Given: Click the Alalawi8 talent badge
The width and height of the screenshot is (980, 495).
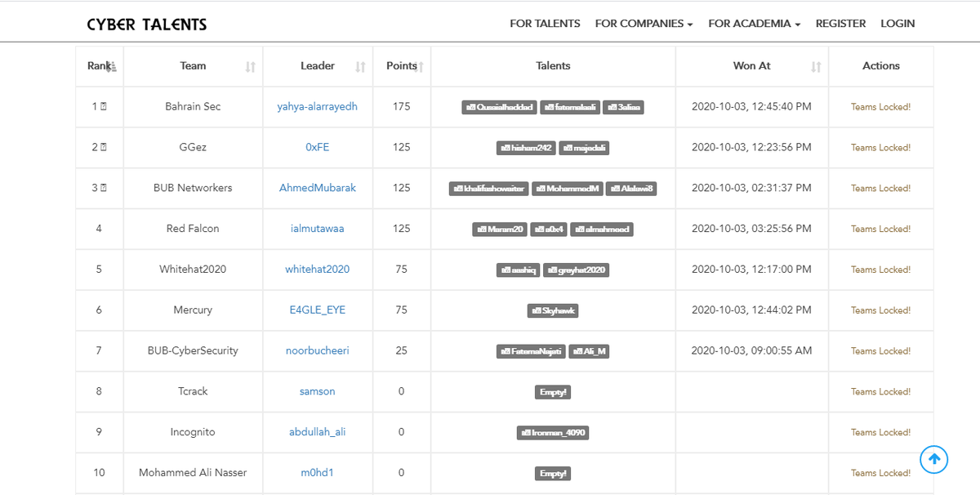Looking at the screenshot, I should pos(632,189).
